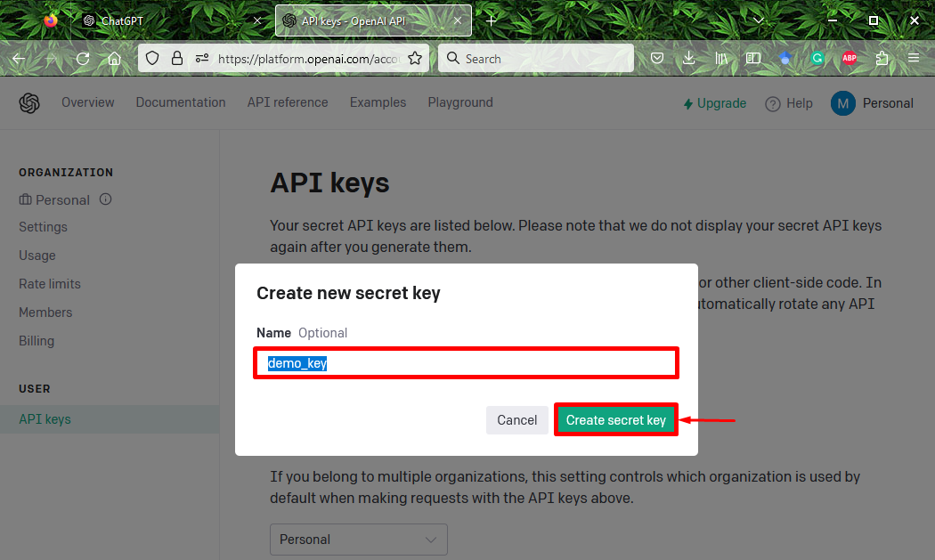Click the info icon beside Personal organization
Image resolution: width=935 pixels, height=560 pixels.
coord(106,199)
